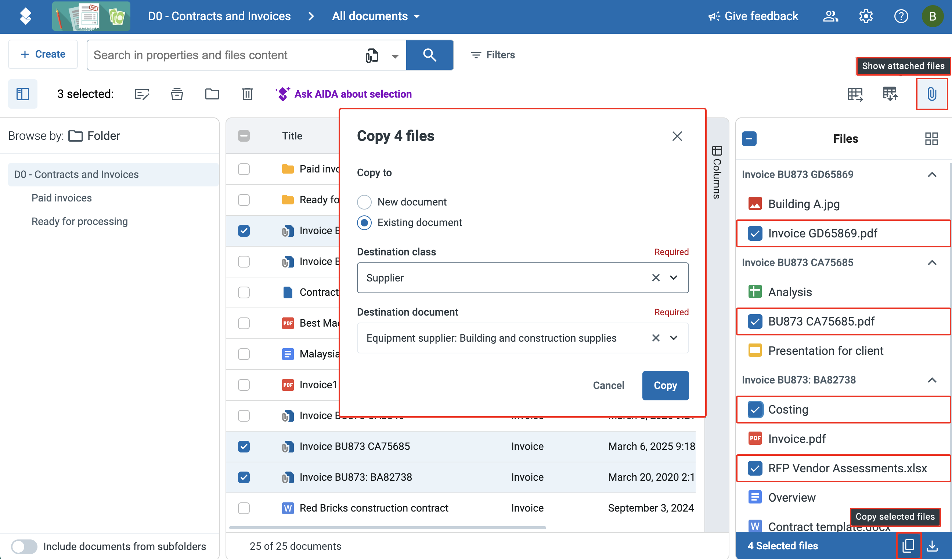Open the user avatar B menu
The width and height of the screenshot is (952, 560).
pyautogui.click(x=933, y=16)
